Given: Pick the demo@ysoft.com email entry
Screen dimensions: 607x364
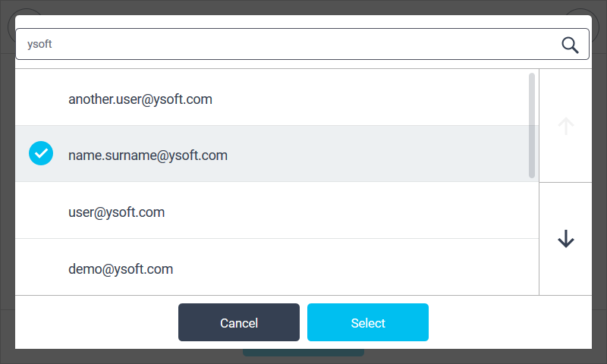Looking at the screenshot, I should click(121, 268).
